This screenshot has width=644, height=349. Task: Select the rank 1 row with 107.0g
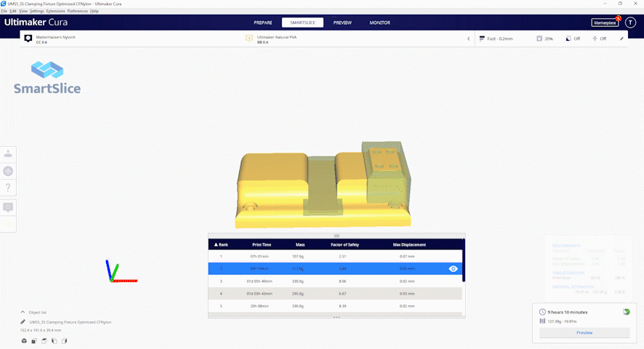coord(335,257)
